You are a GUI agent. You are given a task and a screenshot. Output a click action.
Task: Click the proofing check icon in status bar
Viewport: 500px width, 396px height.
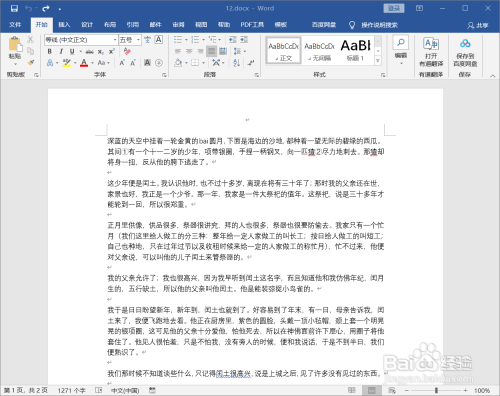99,390
